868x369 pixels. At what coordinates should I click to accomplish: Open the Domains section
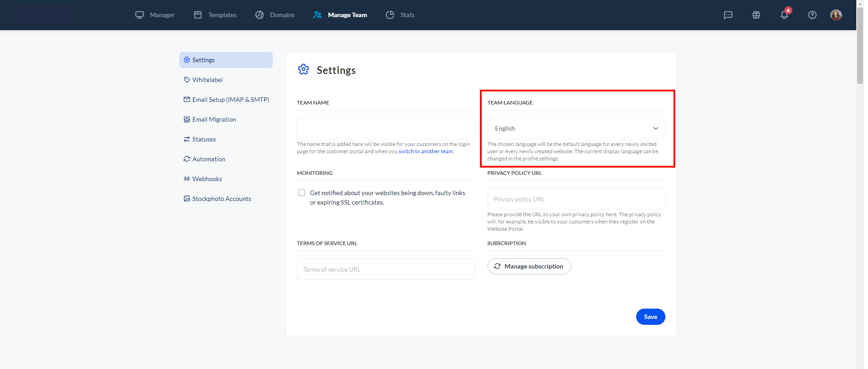click(275, 15)
